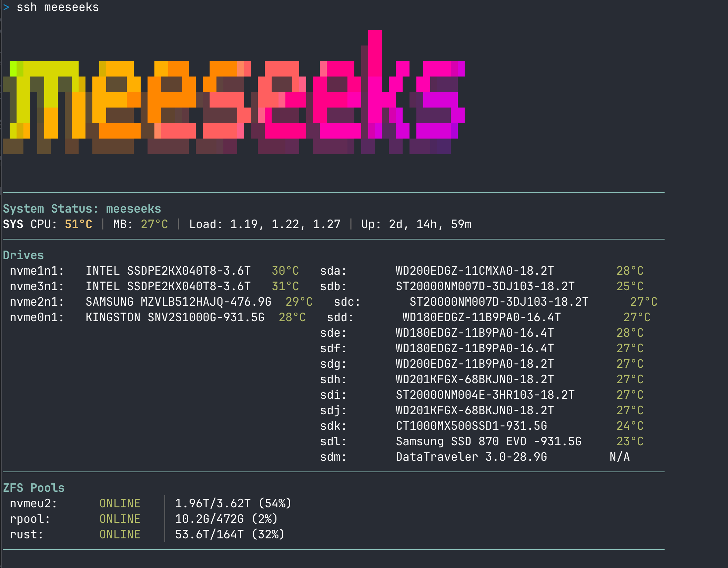Click drive label sdb:

click(x=333, y=286)
